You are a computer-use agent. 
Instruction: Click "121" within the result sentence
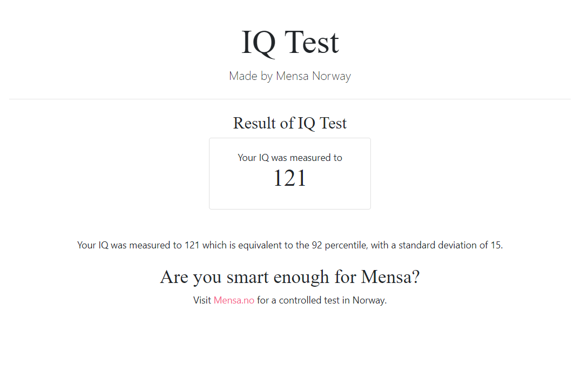(192, 245)
